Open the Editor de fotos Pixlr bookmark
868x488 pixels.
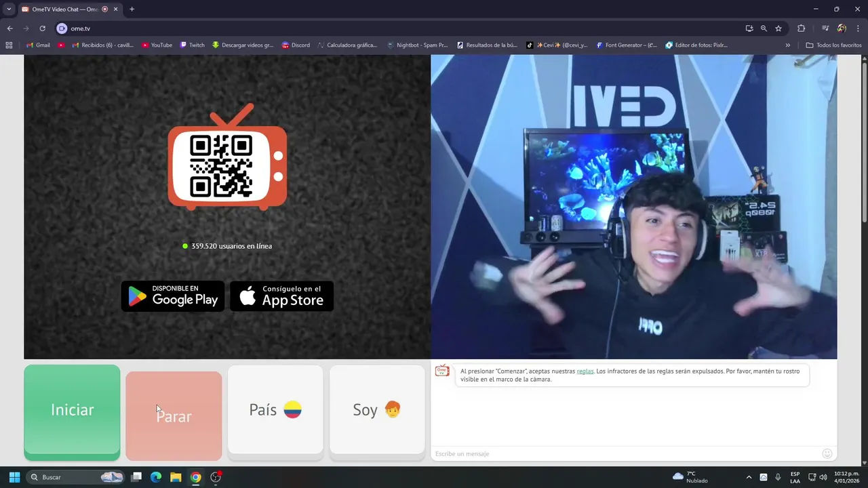click(696, 45)
